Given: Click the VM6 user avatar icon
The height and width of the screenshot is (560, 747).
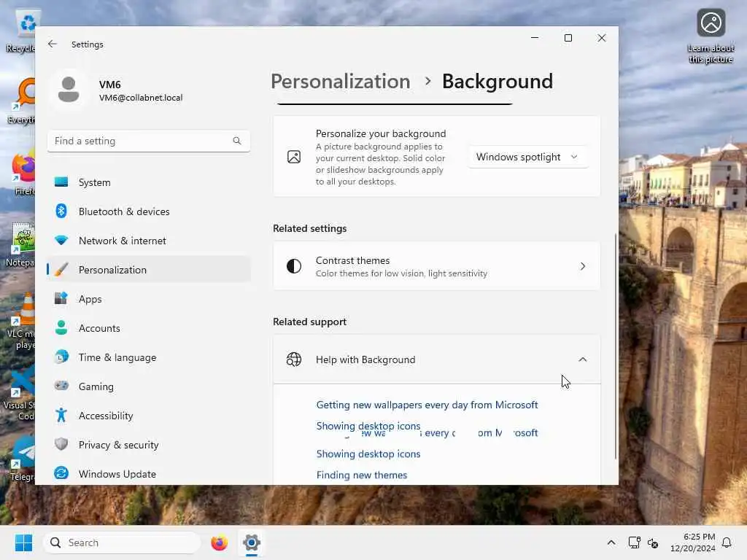Looking at the screenshot, I should pos(69,90).
